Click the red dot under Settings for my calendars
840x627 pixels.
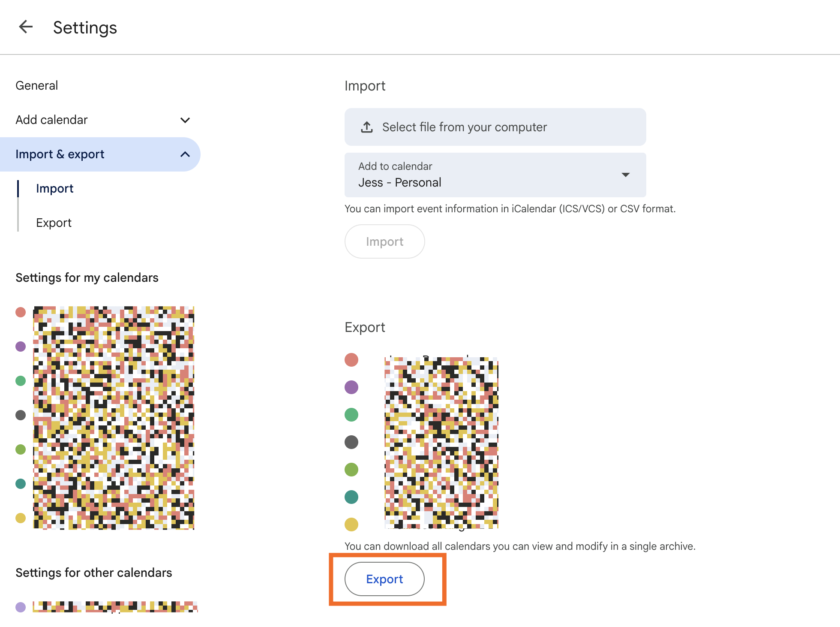tap(21, 312)
